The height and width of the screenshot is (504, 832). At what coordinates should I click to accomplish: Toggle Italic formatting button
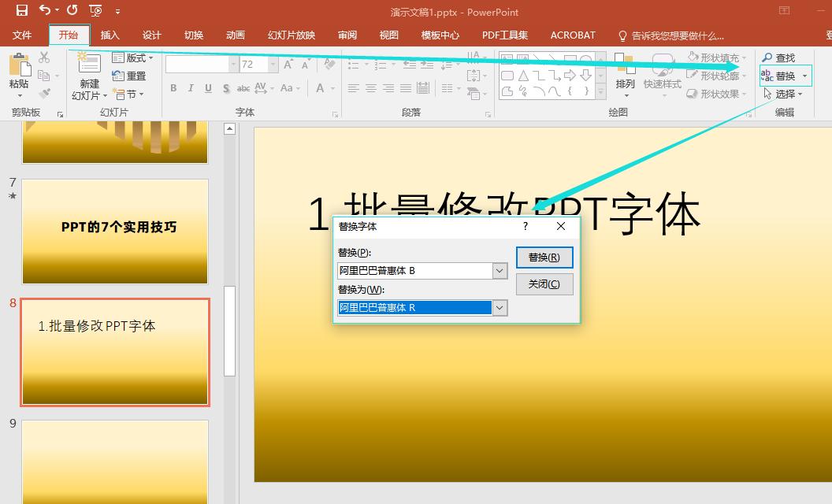click(x=191, y=88)
